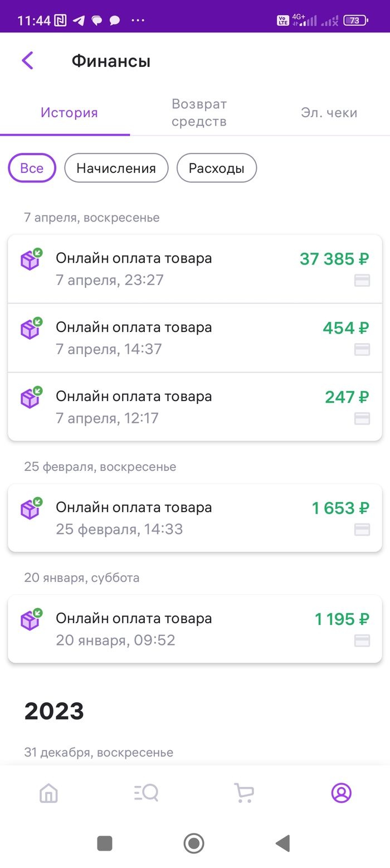Image resolution: width=390 pixels, height=868 pixels.
Task: Open the 37 385 ₽ payment entry
Action: [194, 269]
